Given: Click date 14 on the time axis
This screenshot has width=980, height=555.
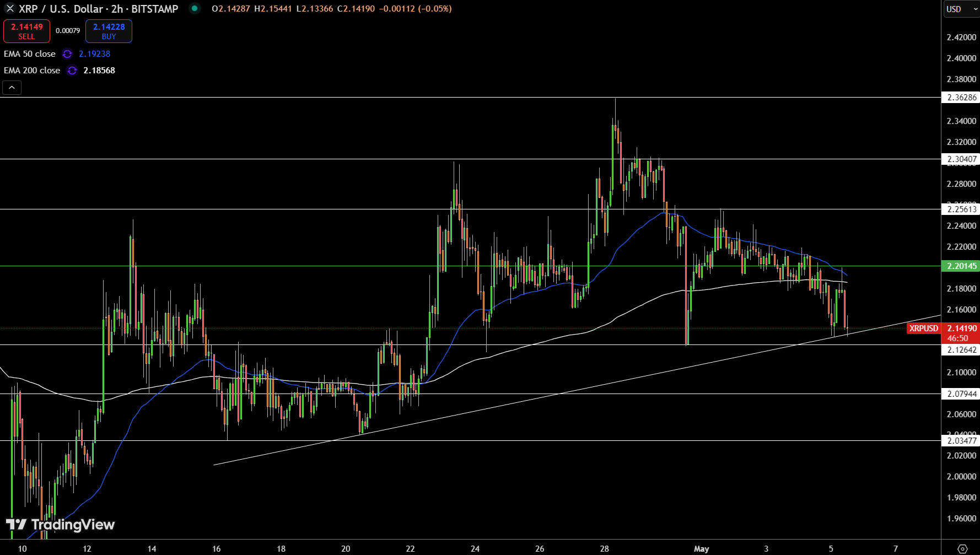Looking at the screenshot, I should click(x=152, y=548).
